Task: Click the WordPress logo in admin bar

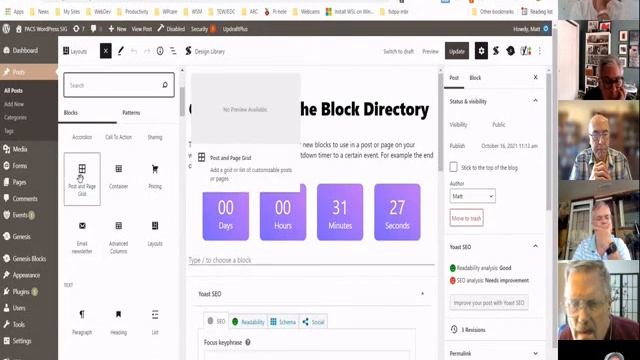Action: [x=6, y=29]
